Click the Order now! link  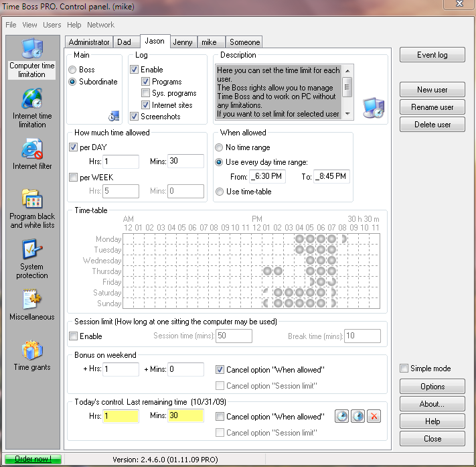coord(33,459)
